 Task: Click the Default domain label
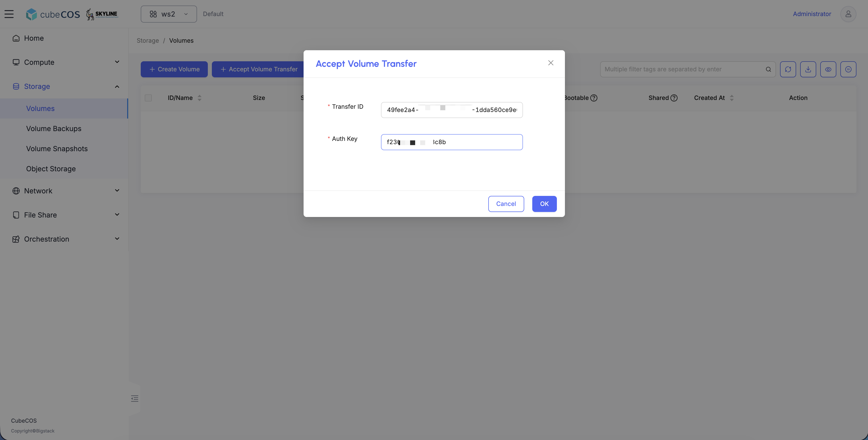click(x=213, y=14)
